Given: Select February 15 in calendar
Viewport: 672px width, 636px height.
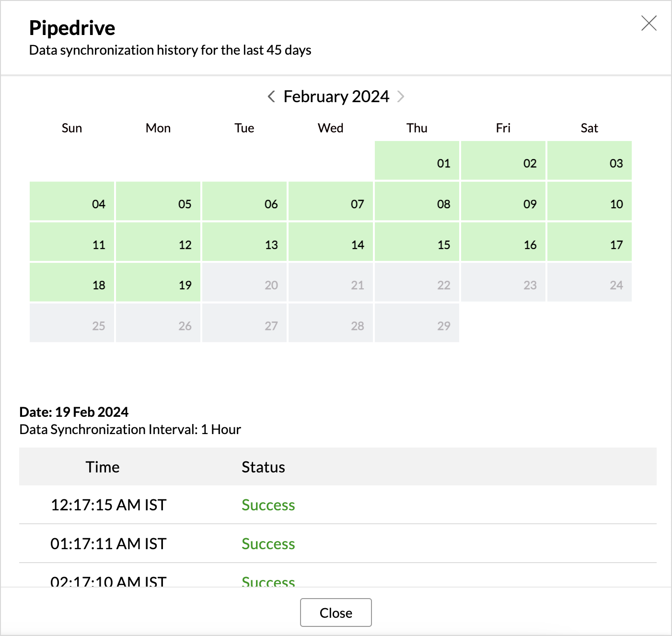Looking at the screenshot, I should click(417, 242).
